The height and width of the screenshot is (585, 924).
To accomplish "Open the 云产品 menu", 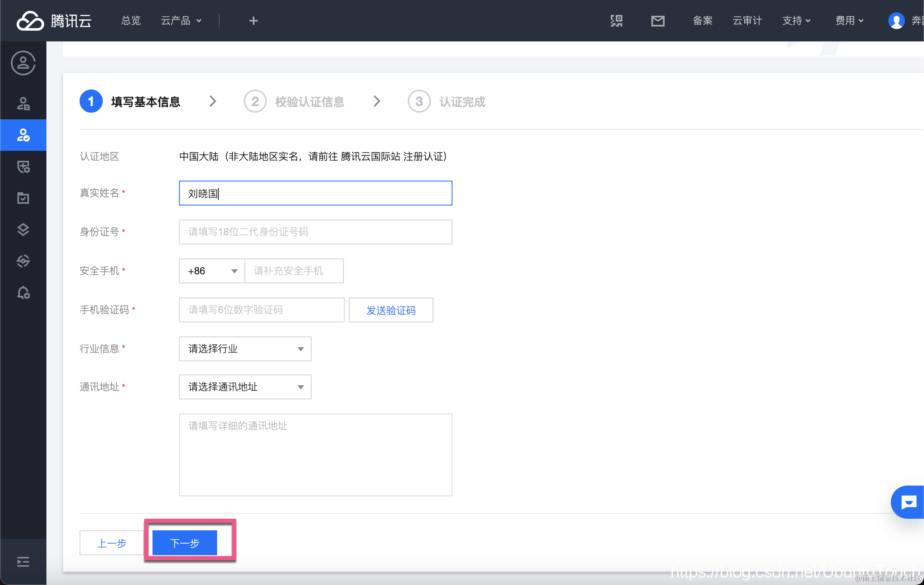I will point(181,21).
